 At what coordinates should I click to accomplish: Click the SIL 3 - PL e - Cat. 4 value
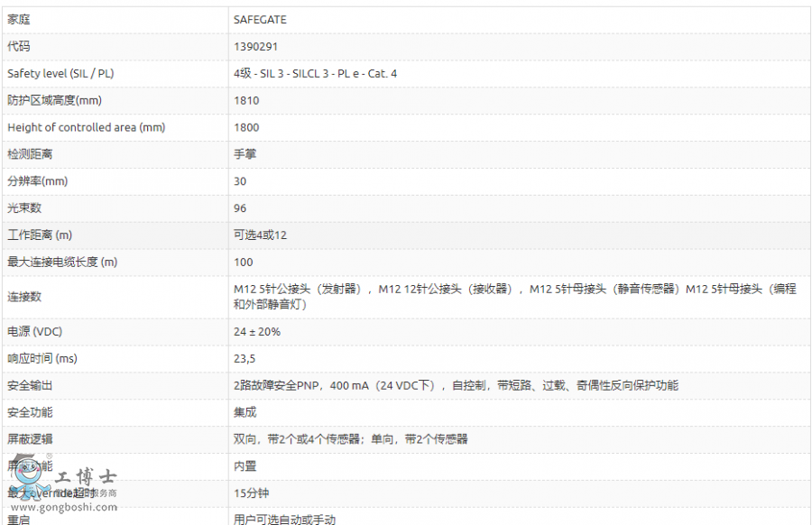pos(315,73)
